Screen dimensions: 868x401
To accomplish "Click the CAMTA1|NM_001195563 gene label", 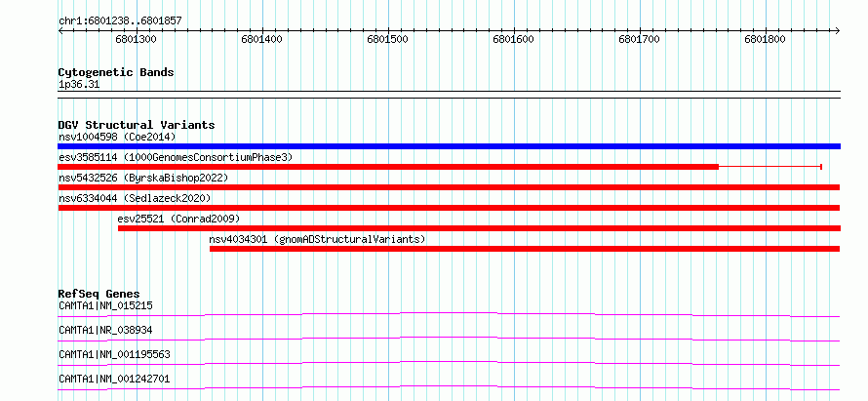I will click(x=114, y=354).
